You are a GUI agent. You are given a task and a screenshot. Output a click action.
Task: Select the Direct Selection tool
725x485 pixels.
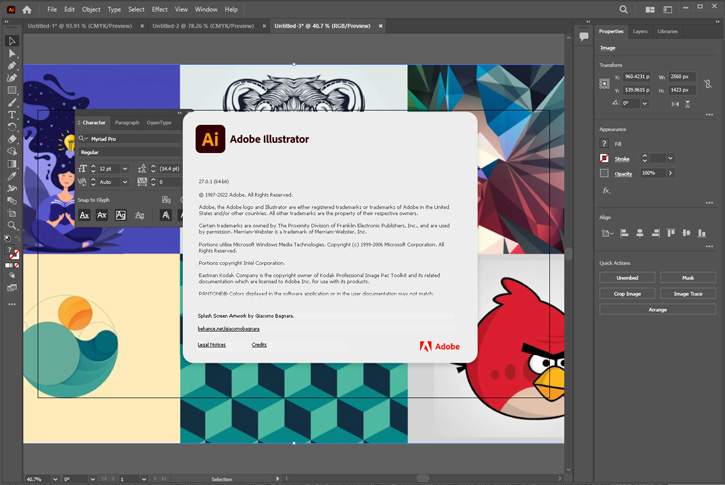coord(12,54)
